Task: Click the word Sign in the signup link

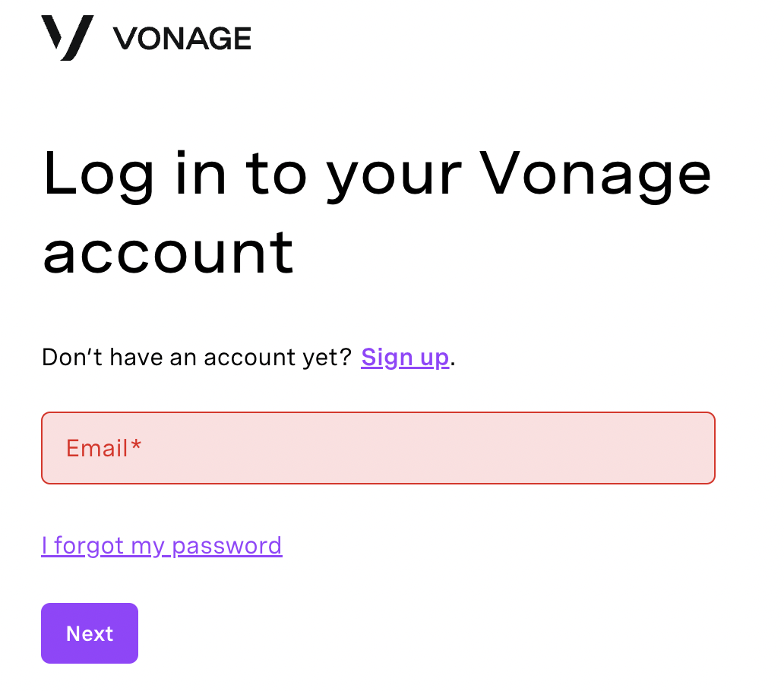Action: pos(387,357)
